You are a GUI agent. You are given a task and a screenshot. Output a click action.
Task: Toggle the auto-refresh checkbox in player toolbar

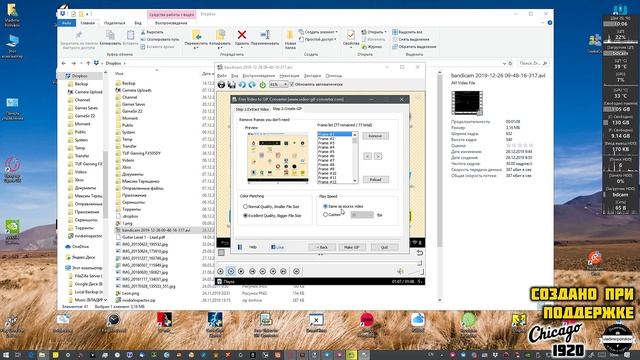(x=291, y=84)
